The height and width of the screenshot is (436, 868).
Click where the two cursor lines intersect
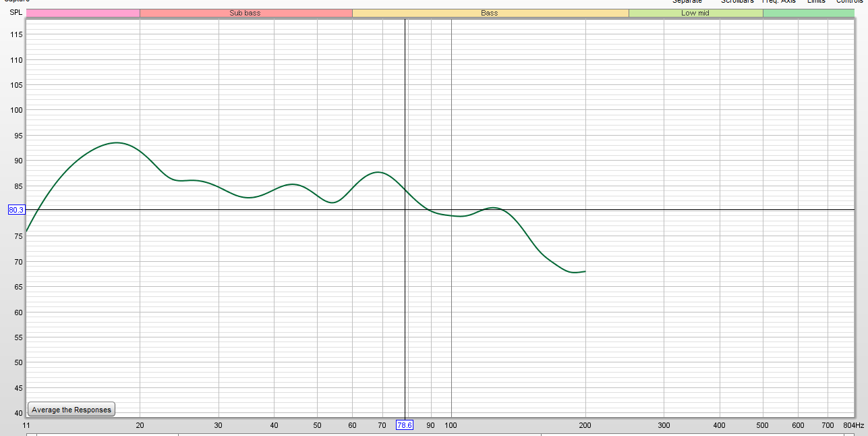405,210
